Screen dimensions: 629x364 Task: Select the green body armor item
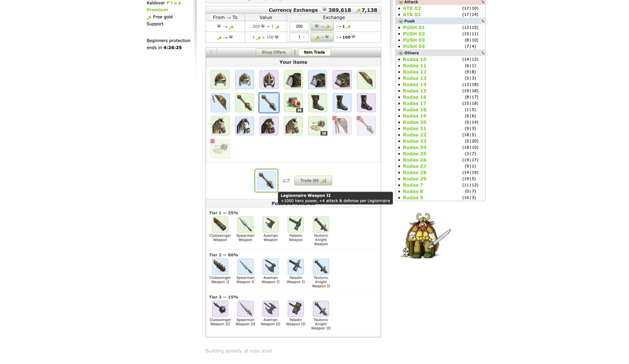click(x=293, y=80)
